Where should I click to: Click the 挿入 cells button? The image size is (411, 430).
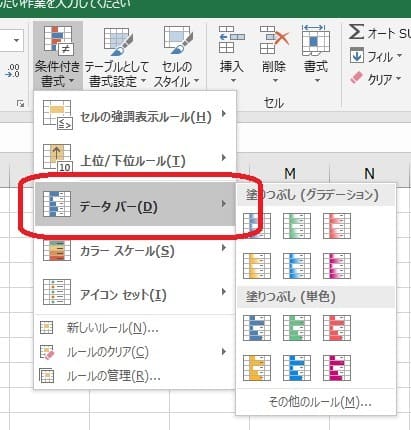[231, 49]
